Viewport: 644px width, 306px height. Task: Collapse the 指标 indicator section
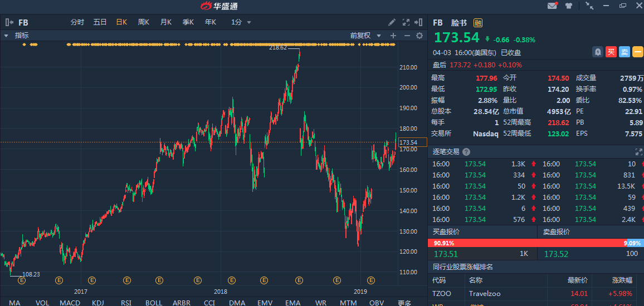6,36
